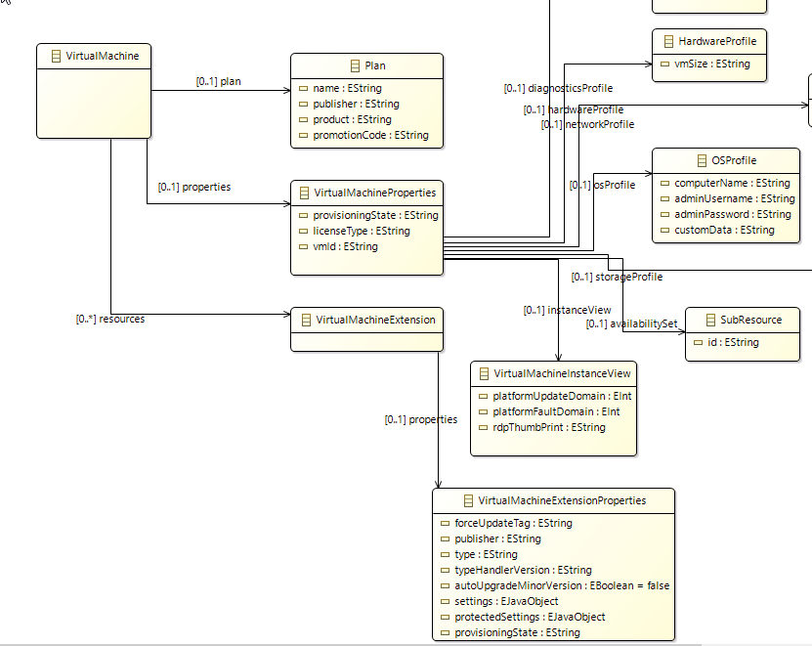Select the attribute icon beside SubResource id
Viewport: 812px width, 646px height.
[698, 342]
